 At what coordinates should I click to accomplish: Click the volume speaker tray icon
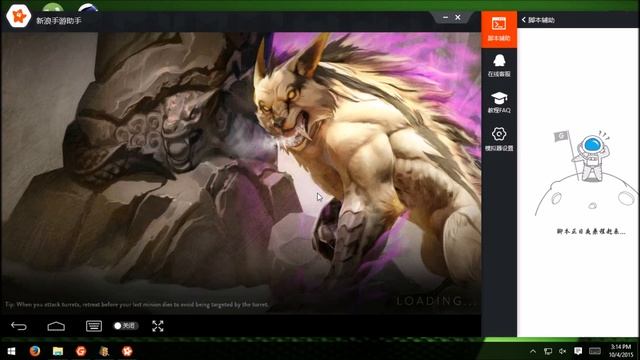(563, 351)
